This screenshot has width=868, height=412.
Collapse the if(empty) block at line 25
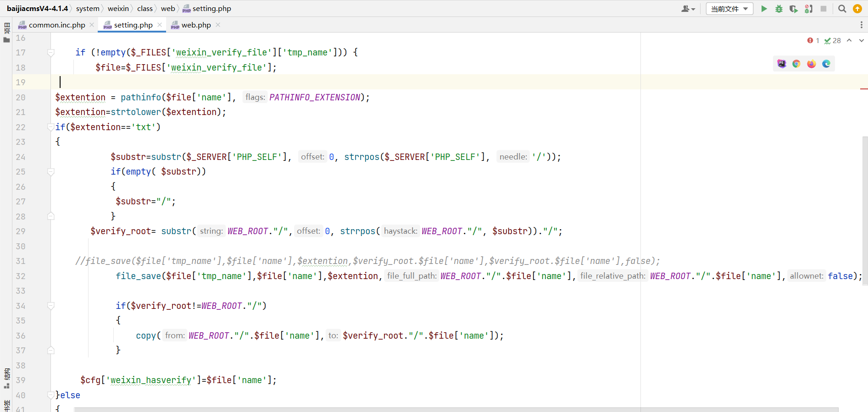point(51,172)
